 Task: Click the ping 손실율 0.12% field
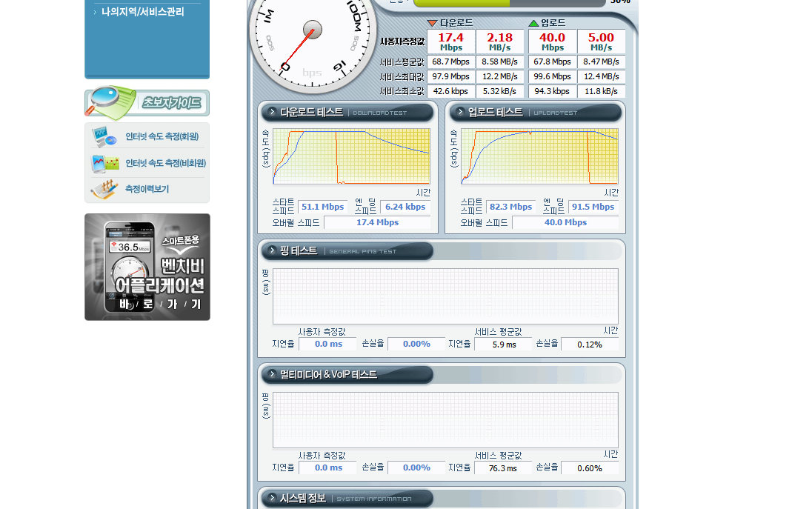click(589, 345)
